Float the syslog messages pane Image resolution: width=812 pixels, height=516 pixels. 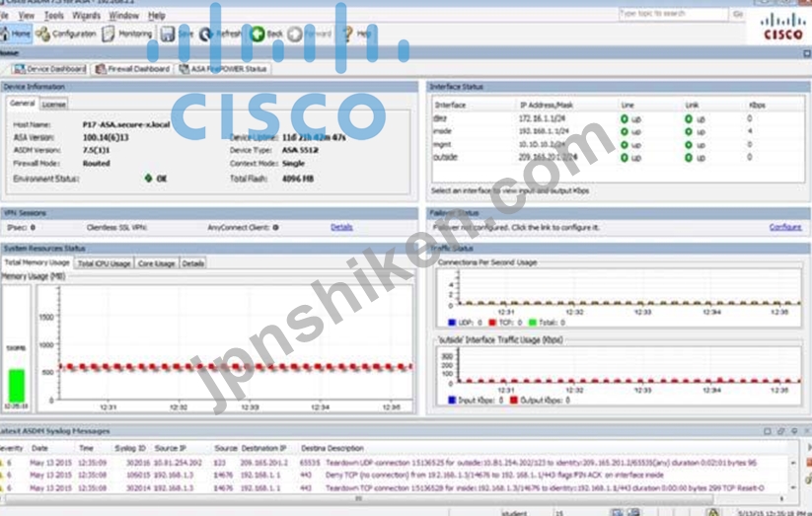point(780,431)
